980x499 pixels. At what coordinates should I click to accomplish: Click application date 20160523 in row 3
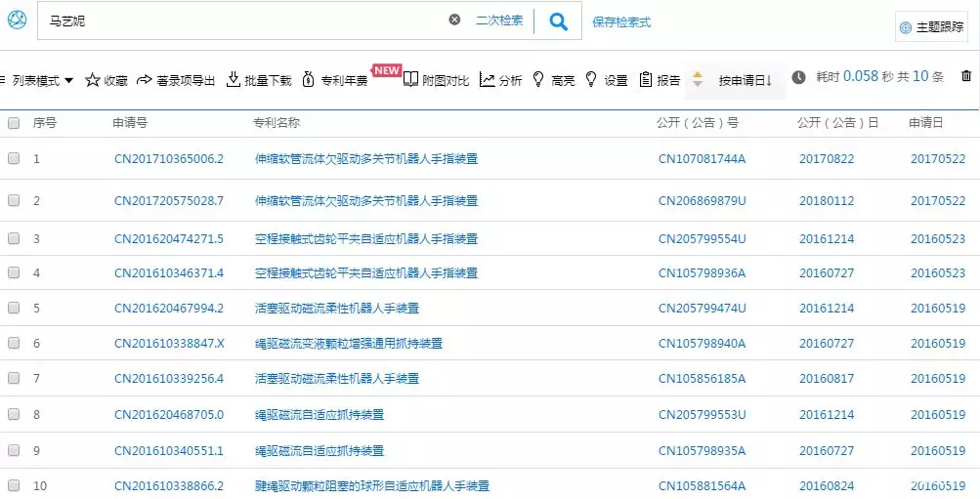click(938, 238)
